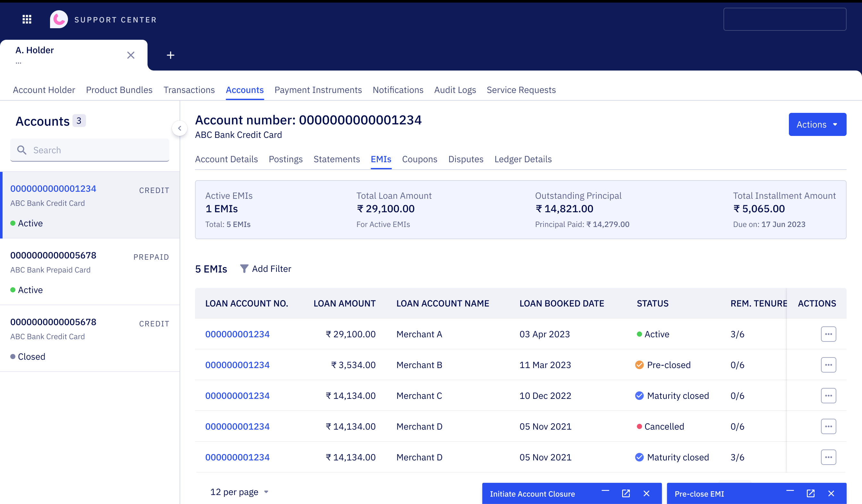
Task: Pop out the Initiate Account Closure panel
Action: tap(626, 493)
